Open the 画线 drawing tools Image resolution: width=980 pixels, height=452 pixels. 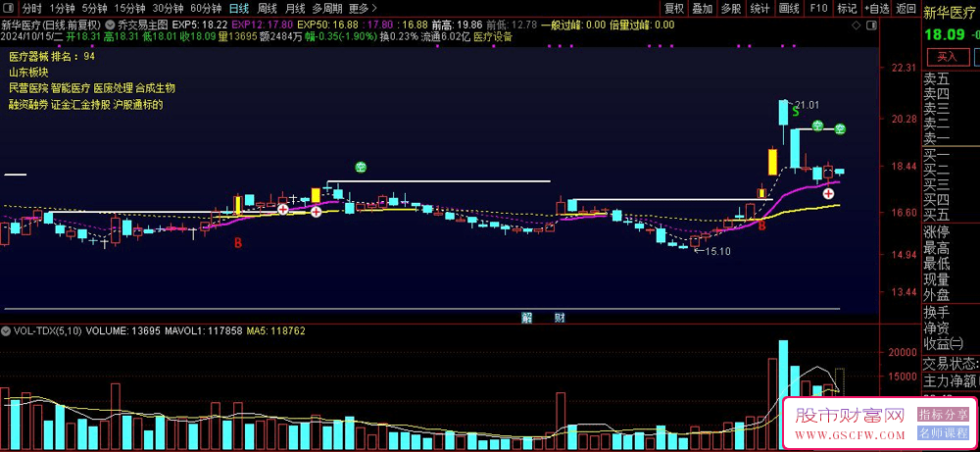coord(789,9)
